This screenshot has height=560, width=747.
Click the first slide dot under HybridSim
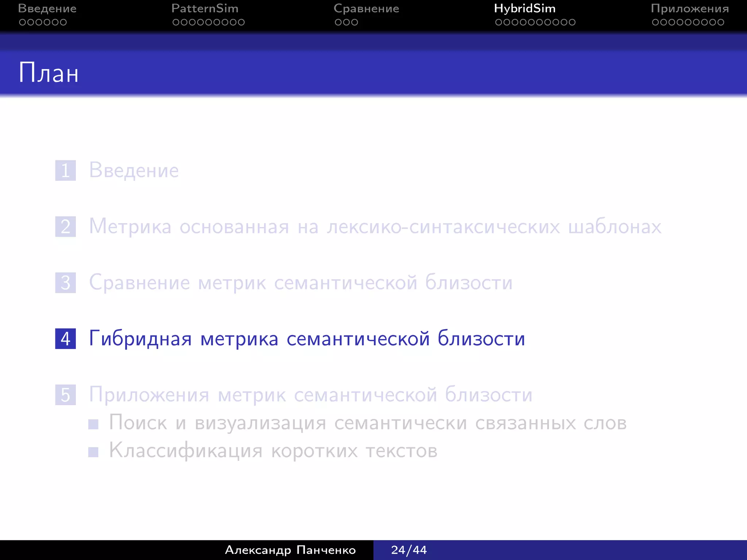click(x=499, y=22)
